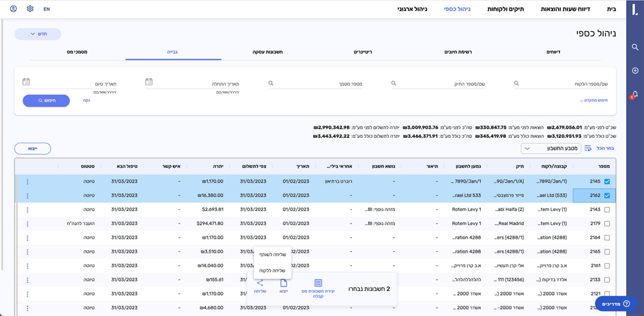
Task: Expand the חדש (New) dropdown button
Action: tap(38, 34)
